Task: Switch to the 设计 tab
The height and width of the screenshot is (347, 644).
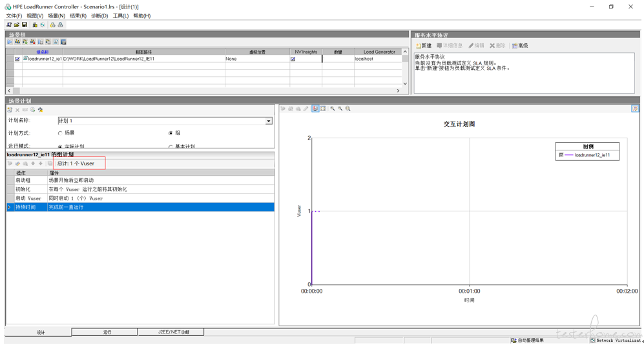Action: (x=39, y=332)
